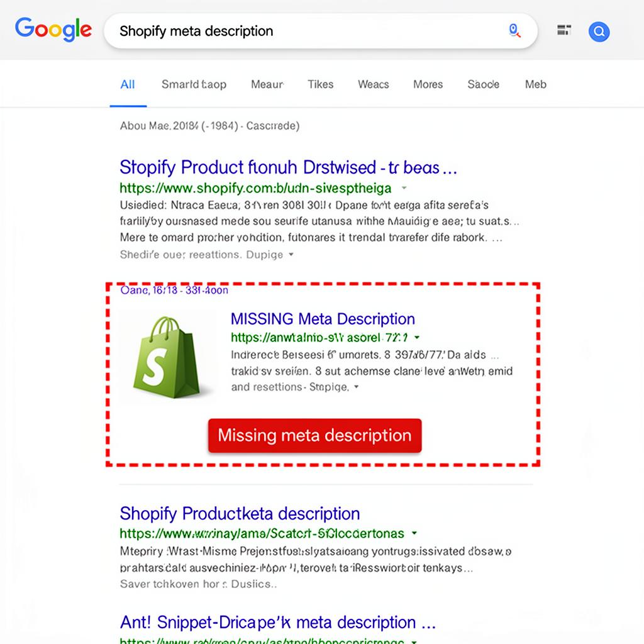Click the URL under 'Shopify Productketa description'
644x644 pixels.
[x=262, y=533]
